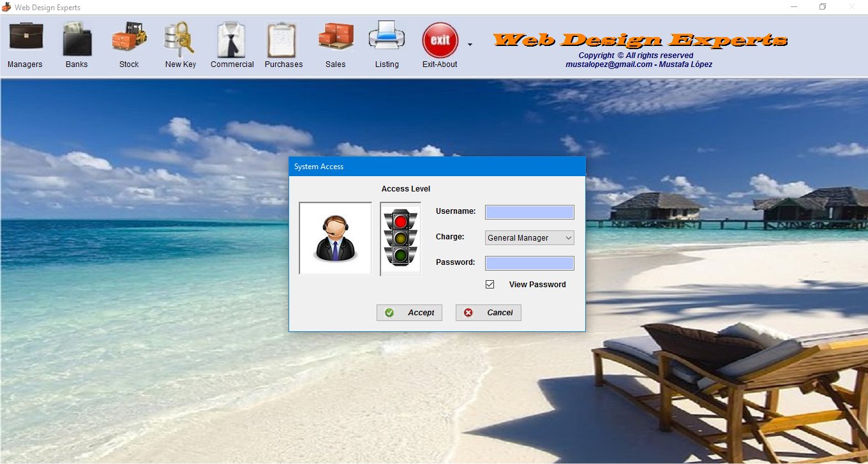The height and width of the screenshot is (464, 868).
Task: Click the Listing printer icon
Action: [x=387, y=38]
